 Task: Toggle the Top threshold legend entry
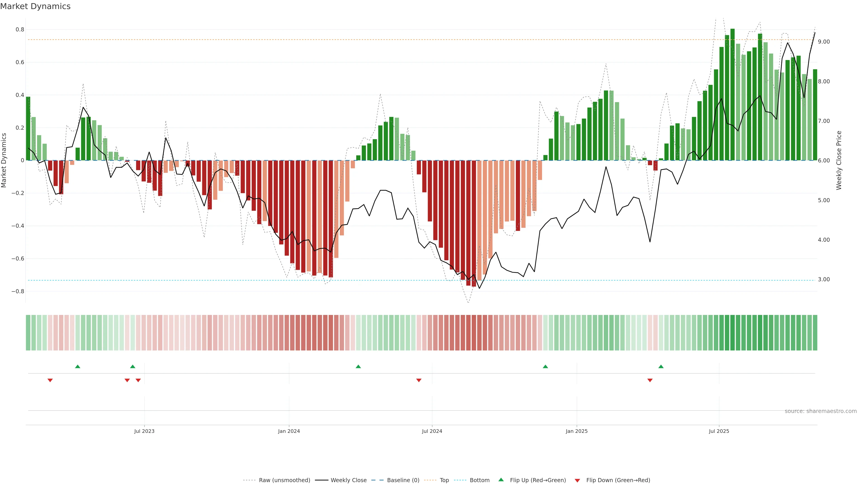pos(444,480)
